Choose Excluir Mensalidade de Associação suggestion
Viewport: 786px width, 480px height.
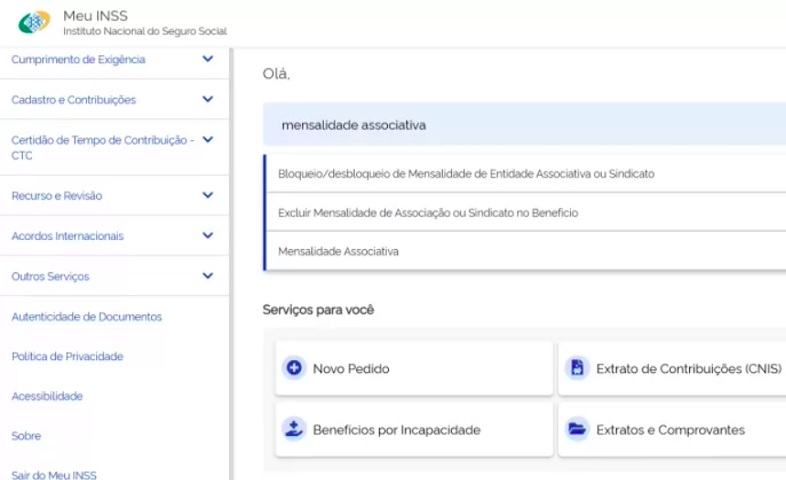tap(428, 213)
